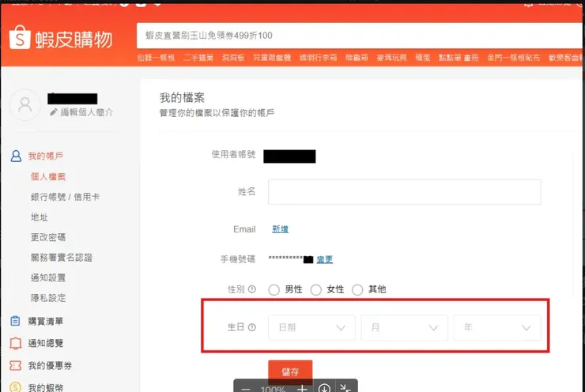Image resolution: width=585 pixels, height=392 pixels.
Task: Click the 100% zoom level text
Action: [273, 389]
